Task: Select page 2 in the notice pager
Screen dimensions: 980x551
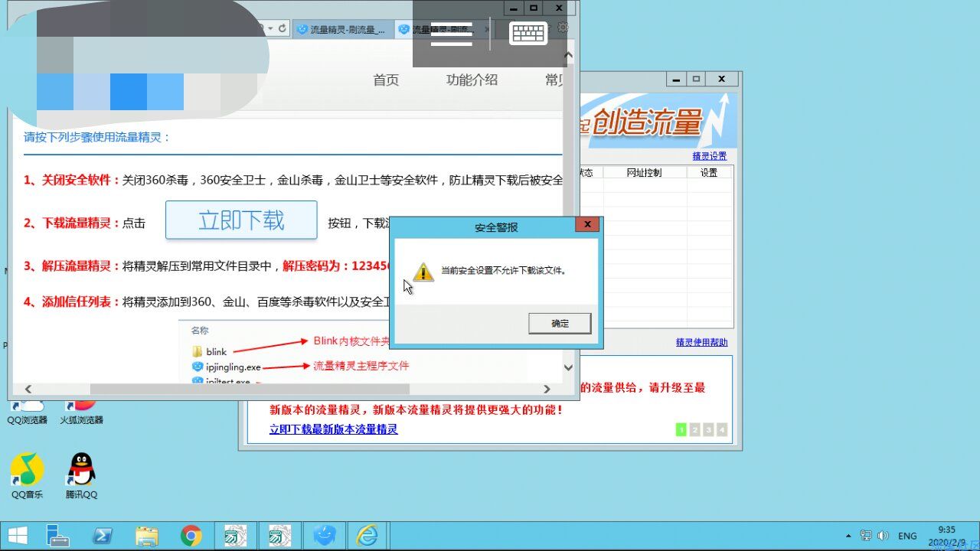Action: pos(694,430)
